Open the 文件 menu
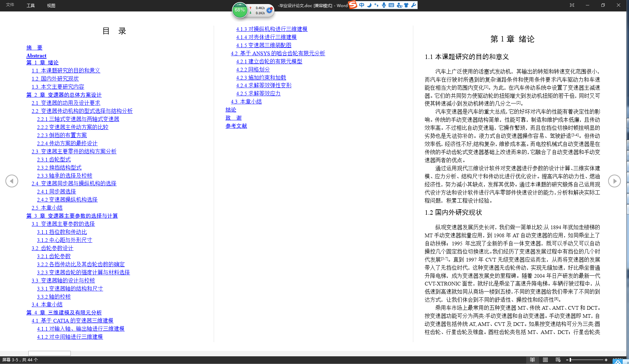 pos(10,5)
